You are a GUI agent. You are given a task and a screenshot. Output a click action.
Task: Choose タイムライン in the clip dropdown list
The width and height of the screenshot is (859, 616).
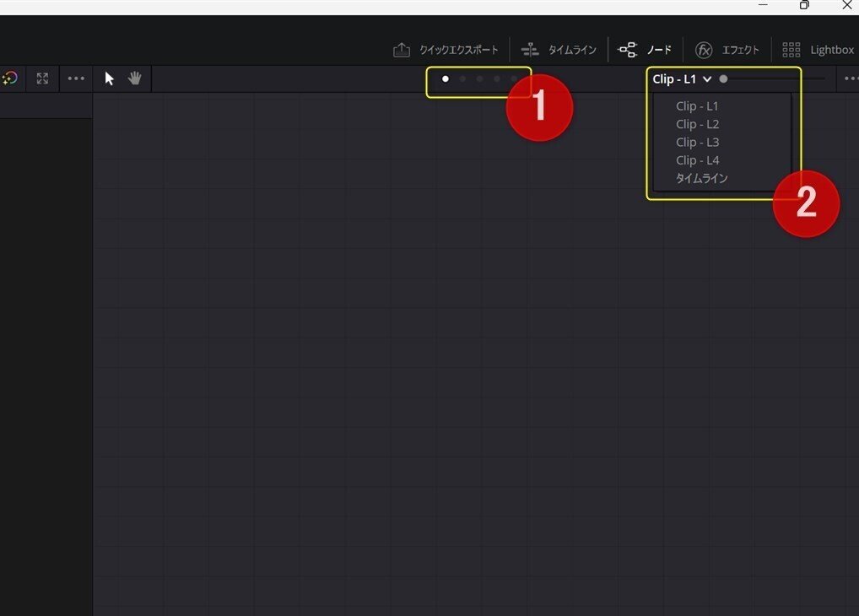(702, 178)
